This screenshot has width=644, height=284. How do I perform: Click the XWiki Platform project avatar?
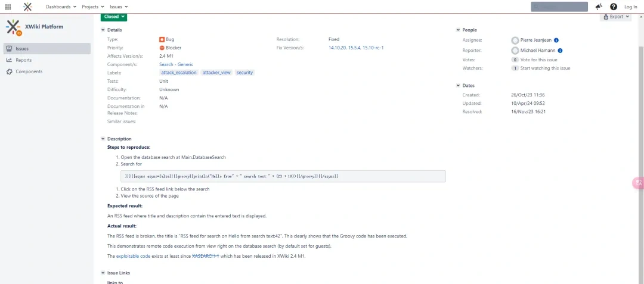click(x=14, y=27)
